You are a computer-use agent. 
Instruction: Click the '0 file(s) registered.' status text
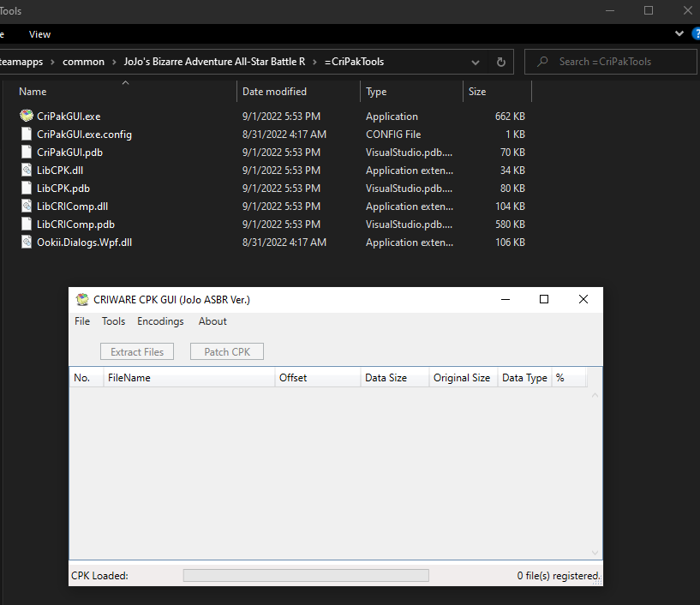pyautogui.click(x=558, y=576)
